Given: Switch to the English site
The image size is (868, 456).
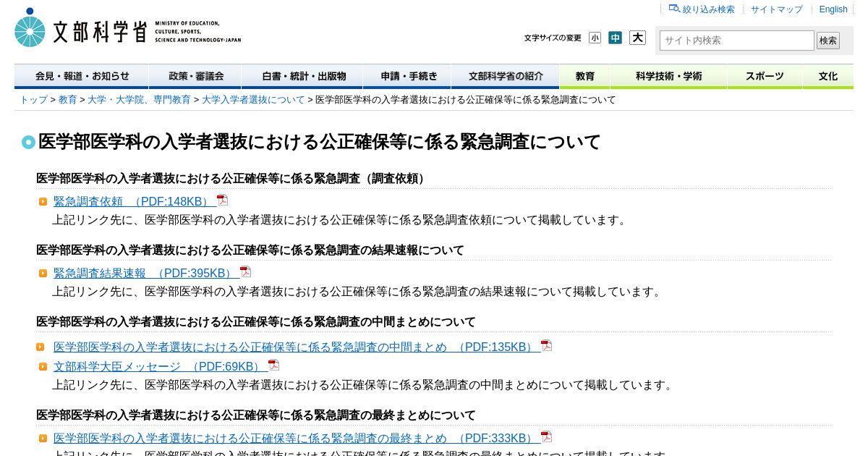Looking at the screenshot, I should coord(833,9).
